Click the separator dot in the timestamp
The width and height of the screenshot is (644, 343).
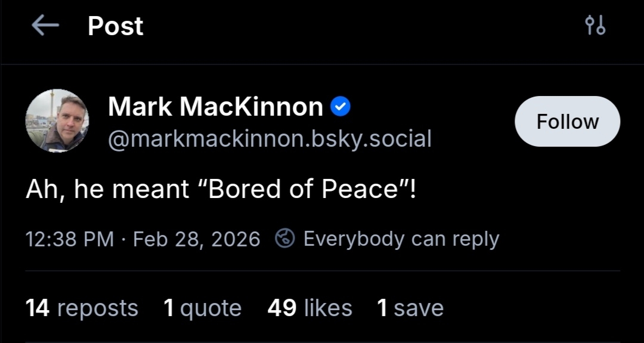pos(124,239)
